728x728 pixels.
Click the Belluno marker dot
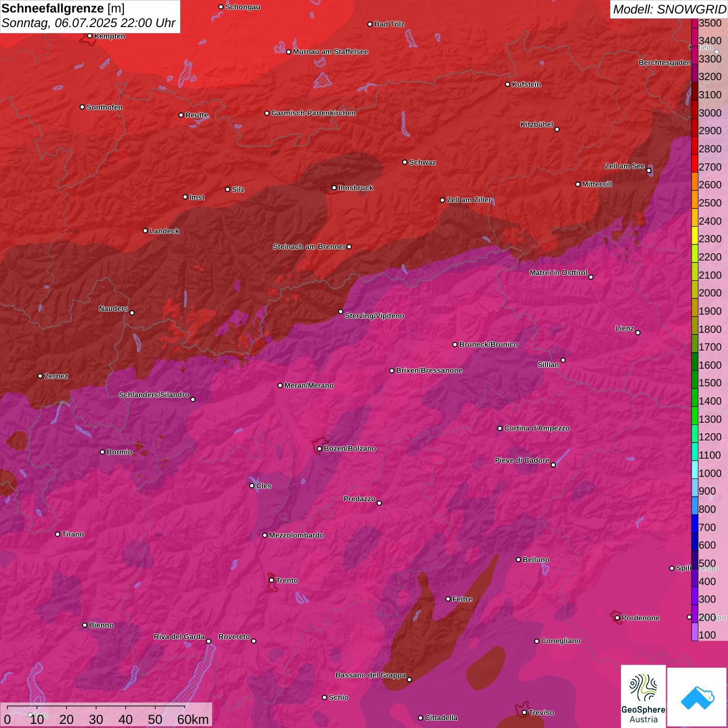tap(518, 560)
